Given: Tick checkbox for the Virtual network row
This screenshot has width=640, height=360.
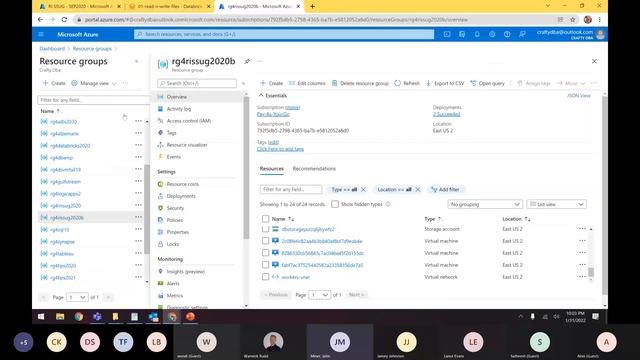Looking at the screenshot, I should point(265,277).
